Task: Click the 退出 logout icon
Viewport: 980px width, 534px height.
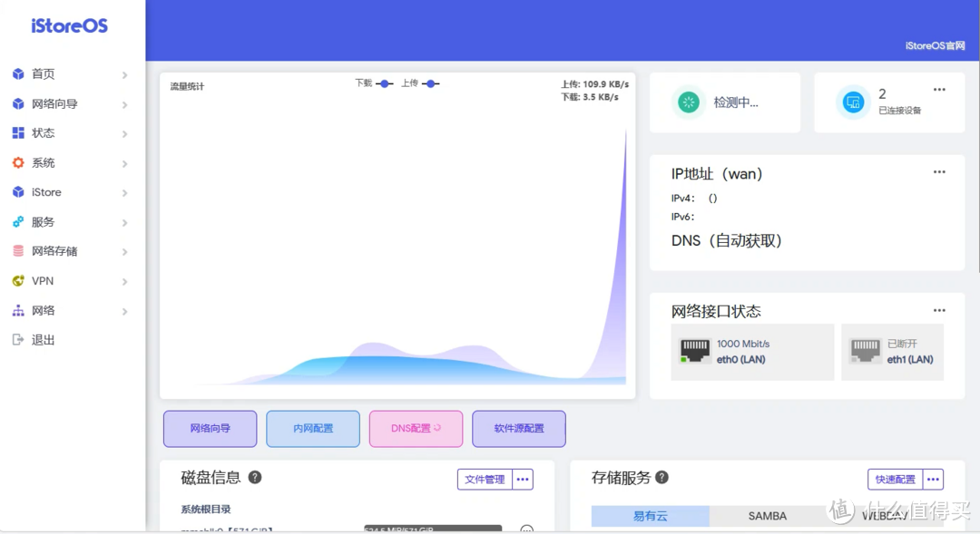Action: 18,340
